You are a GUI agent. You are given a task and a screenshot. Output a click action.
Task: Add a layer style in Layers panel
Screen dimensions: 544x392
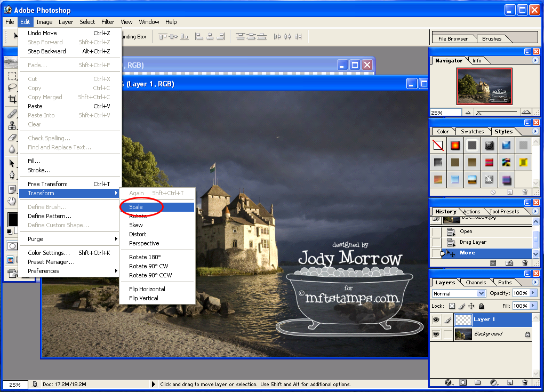448,382
